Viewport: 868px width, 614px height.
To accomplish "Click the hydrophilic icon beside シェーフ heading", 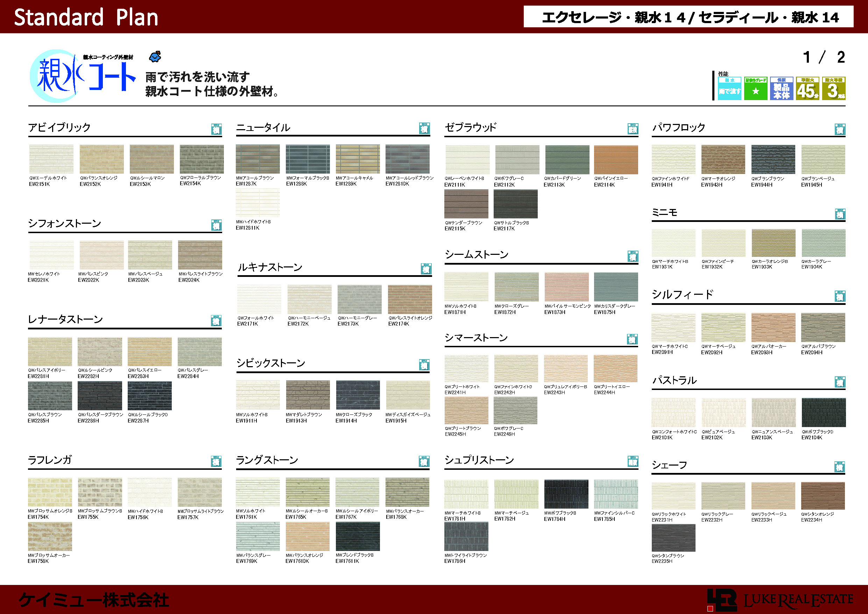I will point(840,467).
